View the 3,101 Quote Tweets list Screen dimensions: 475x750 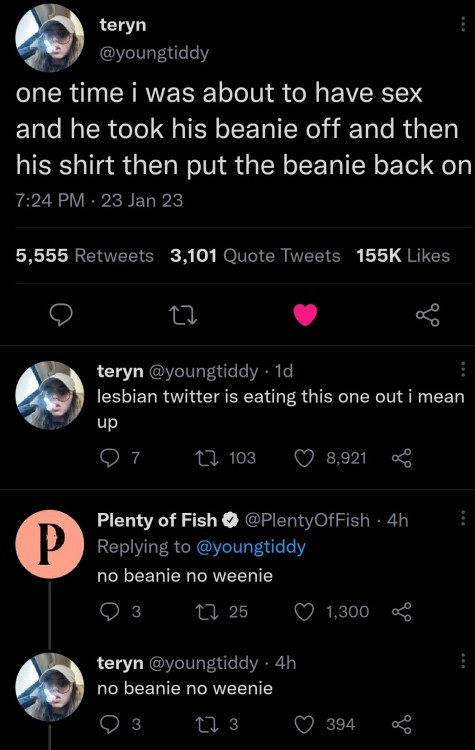pos(255,255)
